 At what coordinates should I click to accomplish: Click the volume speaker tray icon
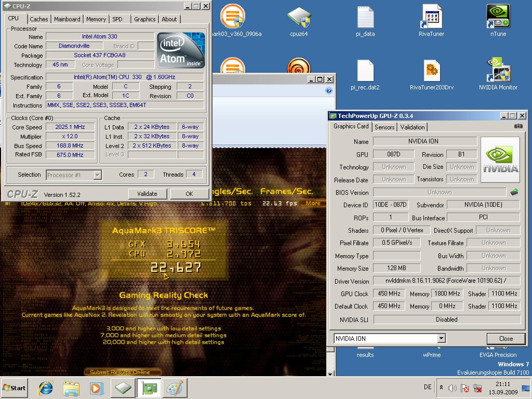[453, 388]
